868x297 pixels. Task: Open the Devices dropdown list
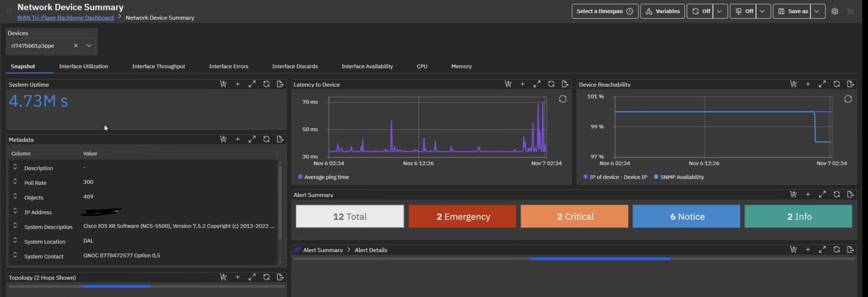point(89,45)
